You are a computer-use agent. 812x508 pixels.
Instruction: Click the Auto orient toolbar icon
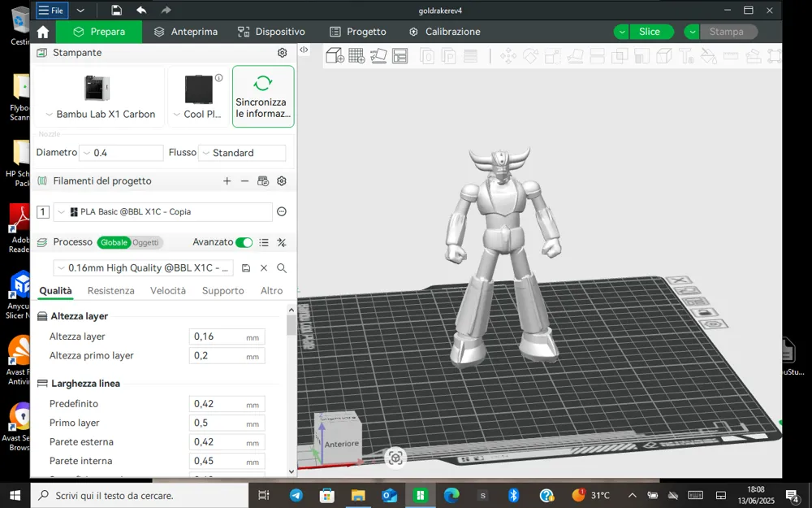tap(378, 55)
